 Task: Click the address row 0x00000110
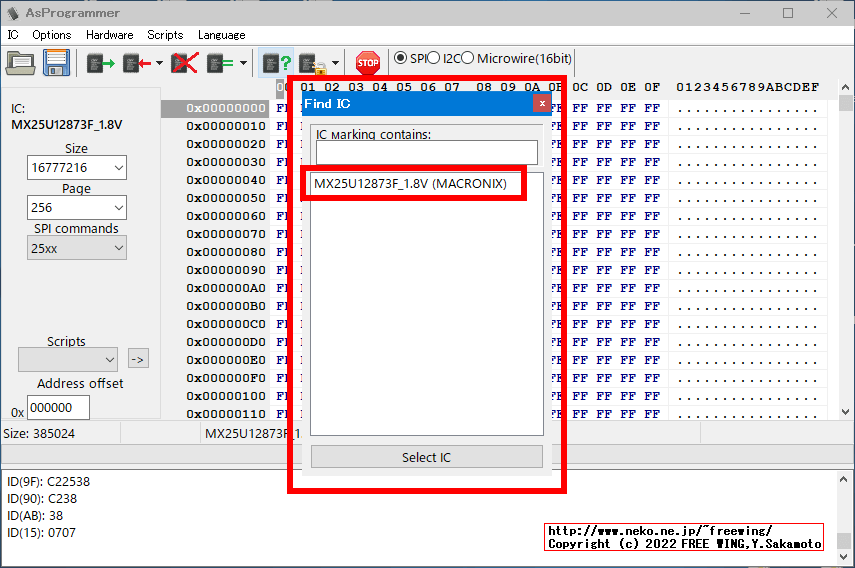coord(226,414)
